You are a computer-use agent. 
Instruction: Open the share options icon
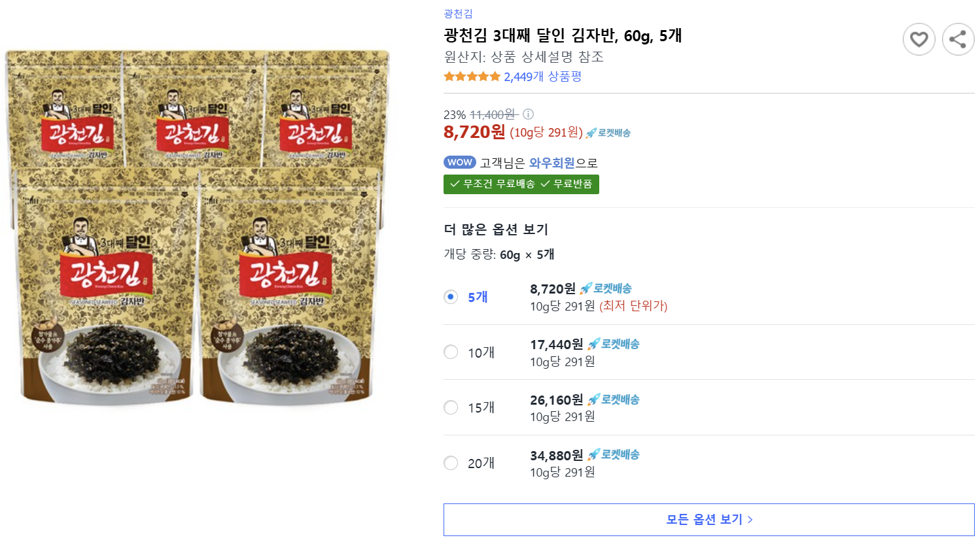(958, 39)
